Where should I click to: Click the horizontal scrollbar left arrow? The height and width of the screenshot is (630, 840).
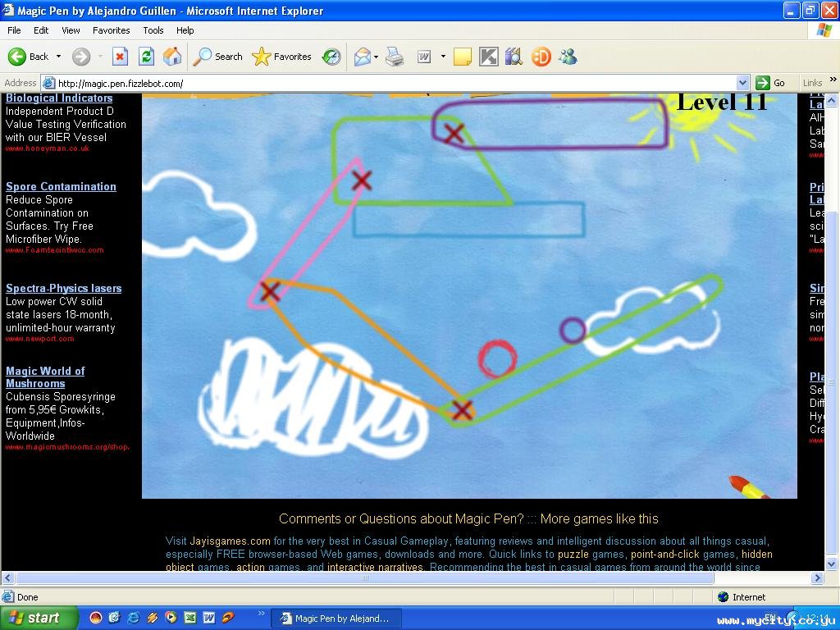(x=7, y=578)
